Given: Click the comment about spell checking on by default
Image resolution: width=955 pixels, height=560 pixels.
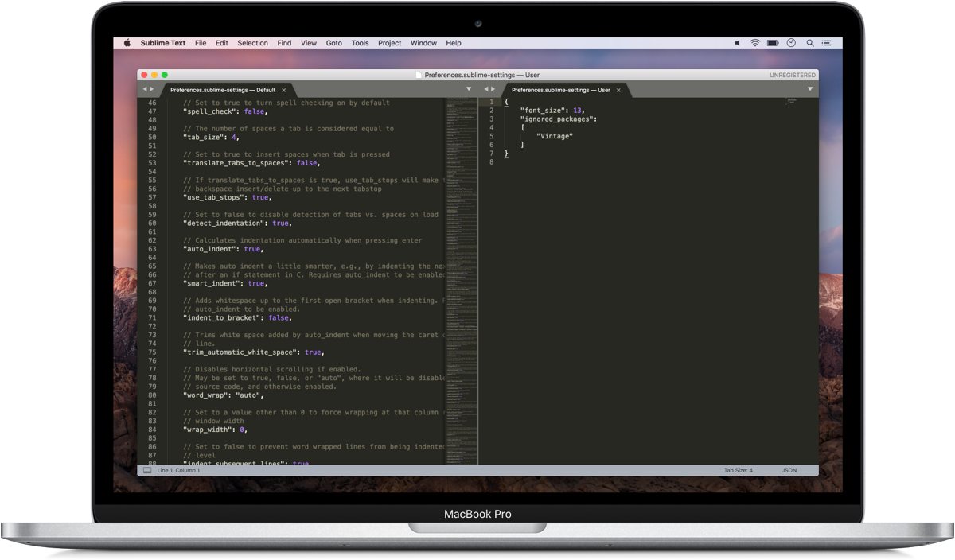Looking at the screenshot, I should [x=286, y=103].
